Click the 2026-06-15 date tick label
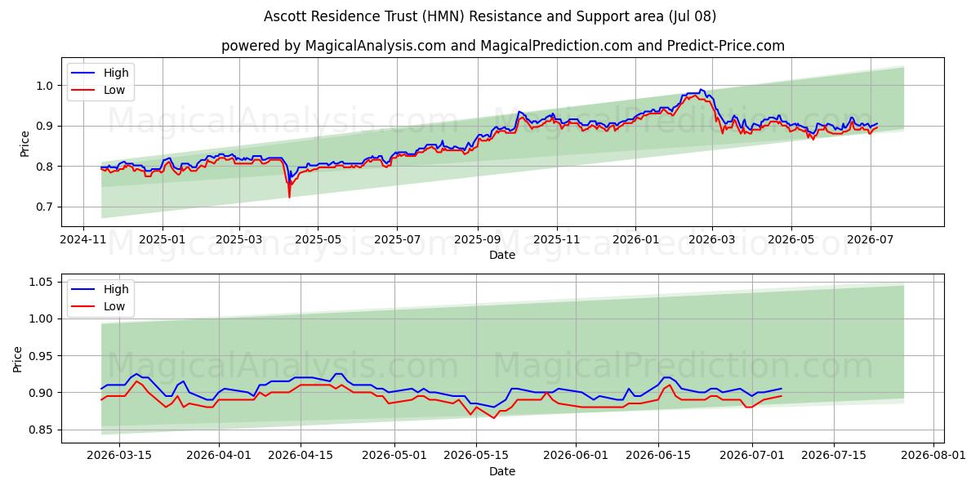Screen dimensions: 980x490 (659, 456)
